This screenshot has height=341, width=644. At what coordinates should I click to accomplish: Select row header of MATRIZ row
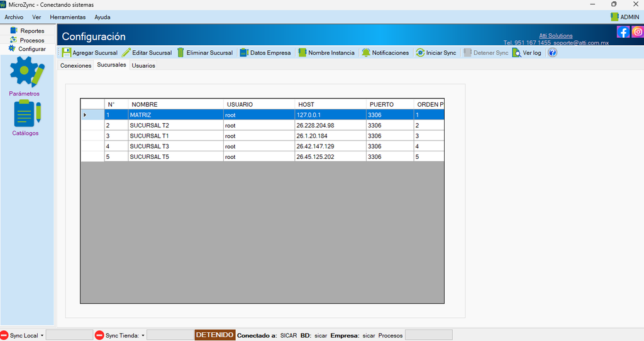(x=92, y=115)
